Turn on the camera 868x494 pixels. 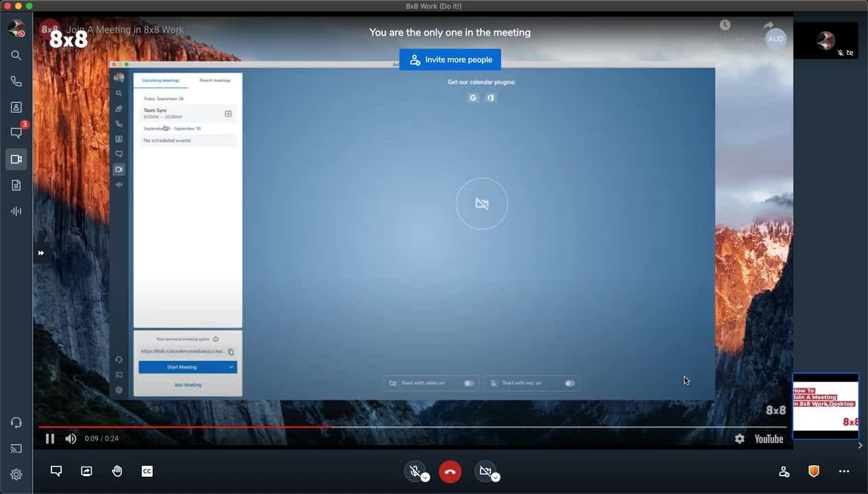[x=485, y=471]
